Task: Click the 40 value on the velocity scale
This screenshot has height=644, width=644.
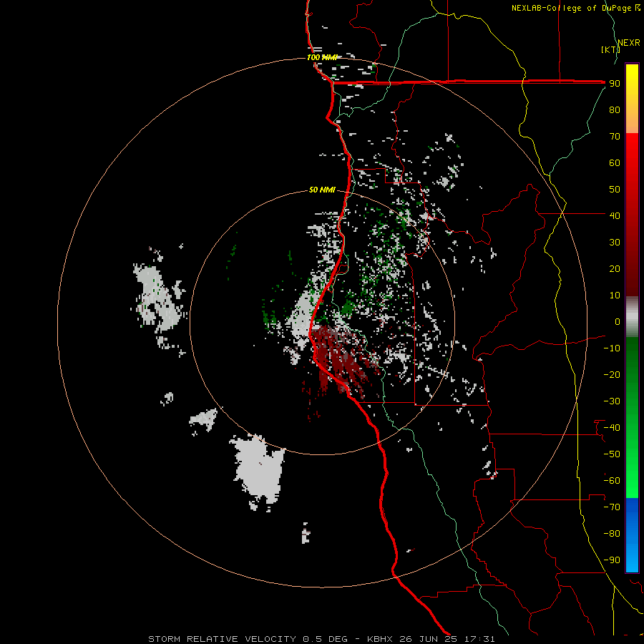Action: tap(615, 215)
